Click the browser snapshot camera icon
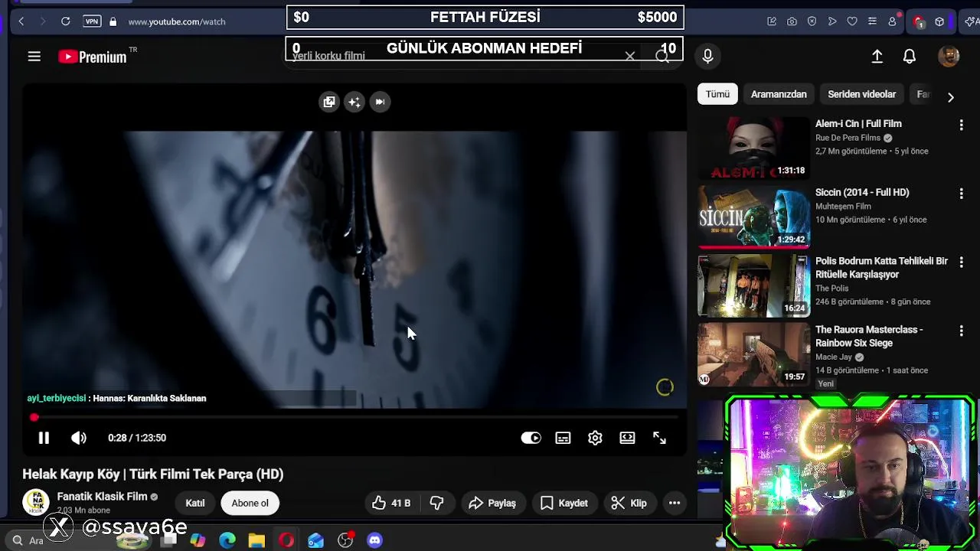The height and width of the screenshot is (551, 980). [x=792, y=21]
